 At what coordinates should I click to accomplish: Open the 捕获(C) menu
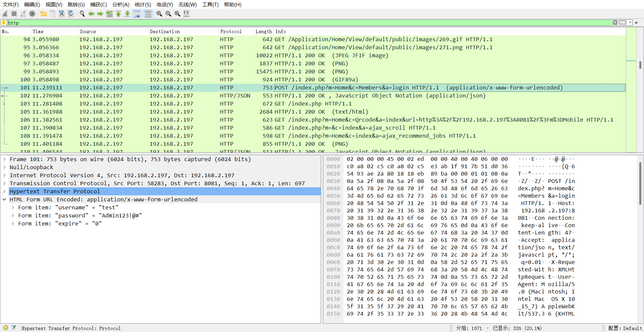99,4
